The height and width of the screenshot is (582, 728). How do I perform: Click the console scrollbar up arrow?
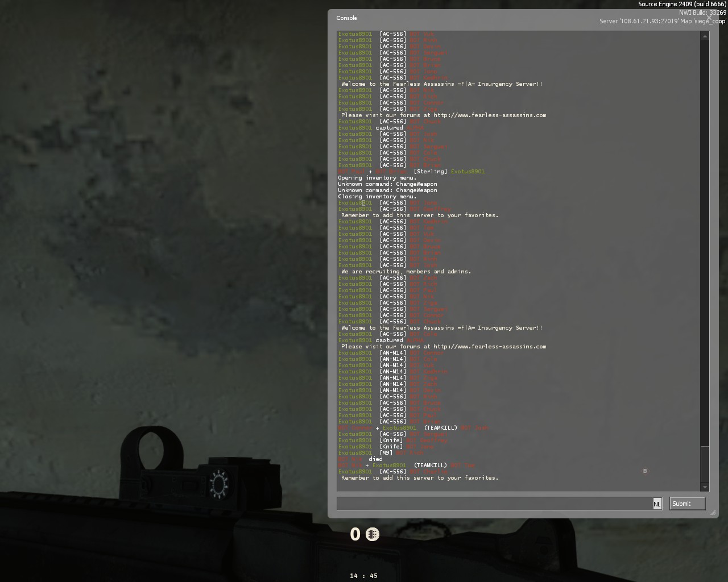pyautogui.click(x=705, y=36)
